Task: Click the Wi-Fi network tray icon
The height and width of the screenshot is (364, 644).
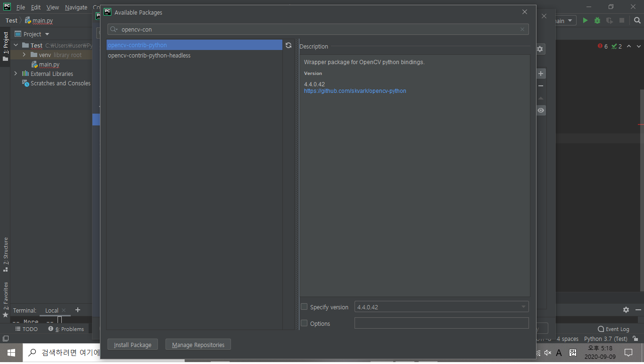Action: 538,353
